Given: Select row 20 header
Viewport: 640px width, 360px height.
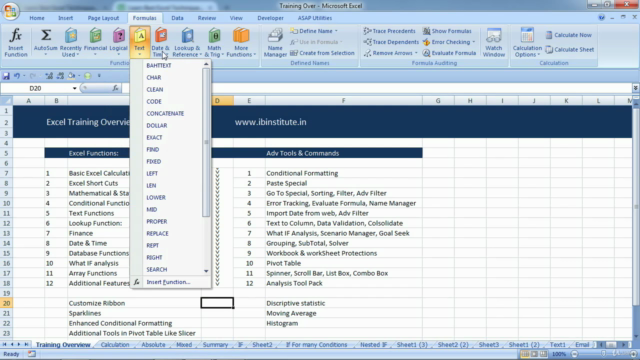Looking at the screenshot, I should pyautogui.click(x=6, y=303).
